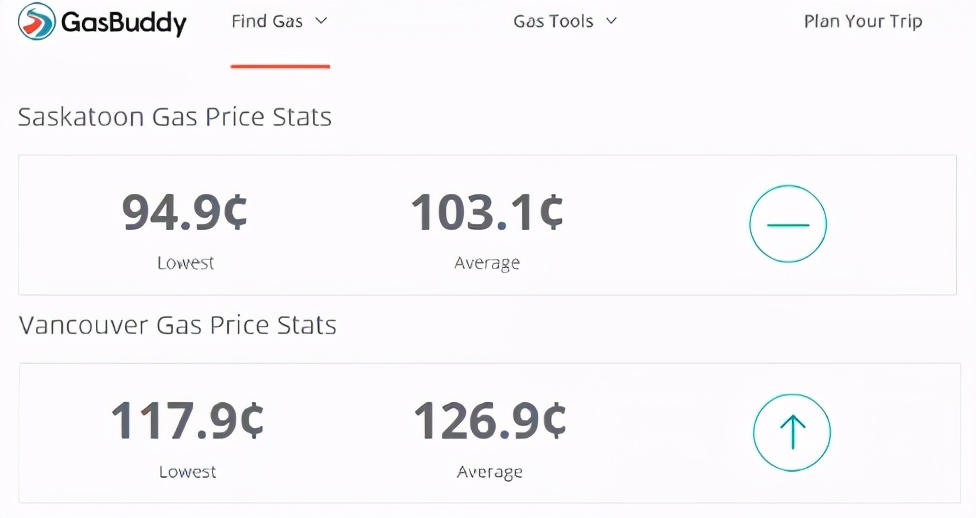Click the orange underline below Find Gas

[x=280, y=66]
